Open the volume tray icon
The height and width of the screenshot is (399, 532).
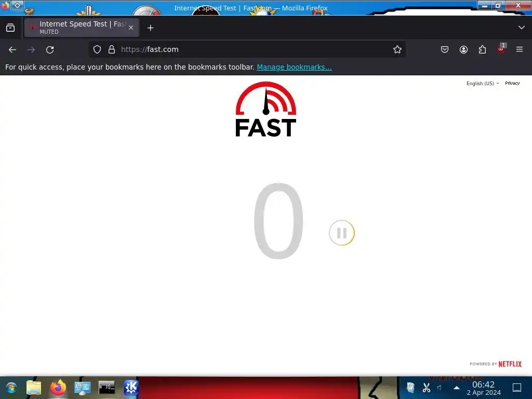tap(440, 388)
